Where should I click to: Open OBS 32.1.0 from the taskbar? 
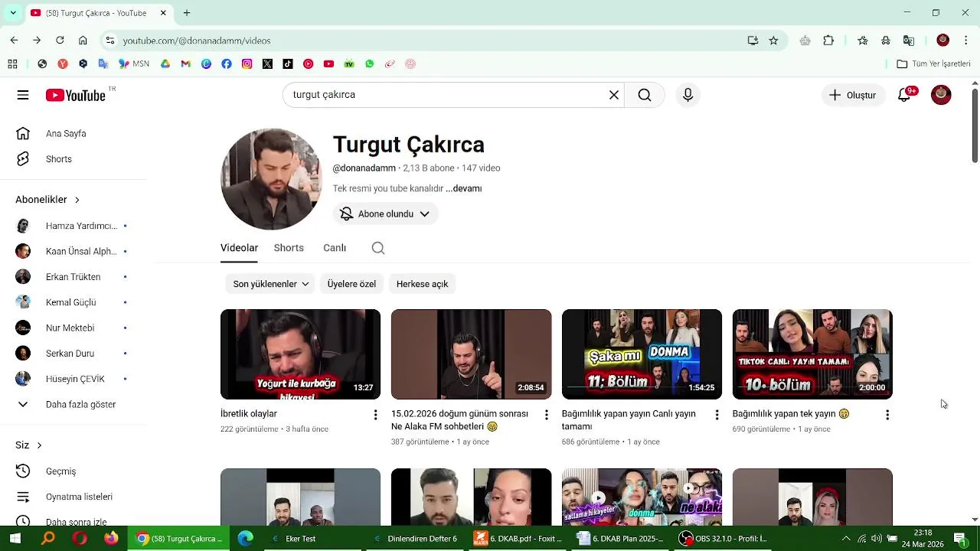click(x=724, y=539)
